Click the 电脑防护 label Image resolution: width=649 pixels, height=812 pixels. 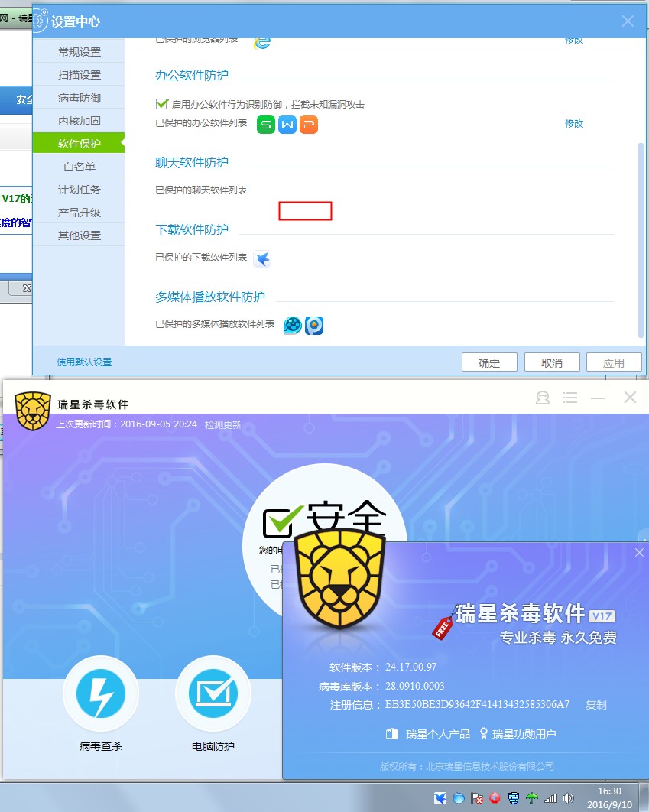coord(213,746)
